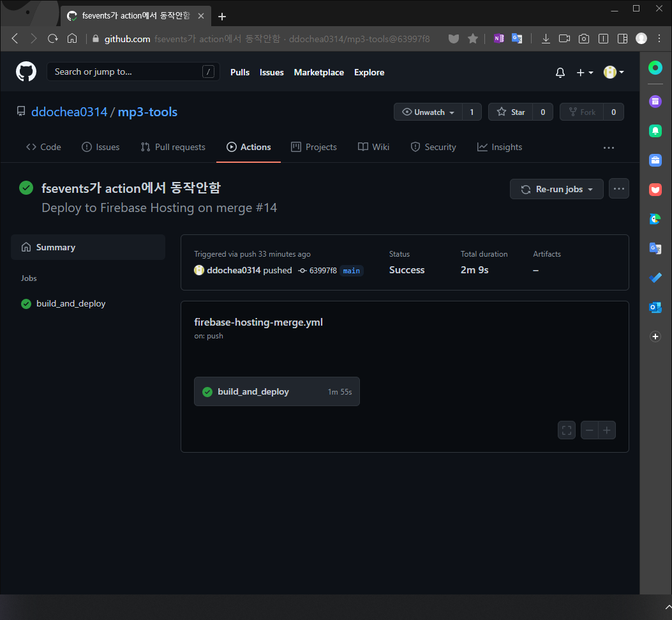672x620 pixels.
Task: Go to Issues in top nav
Action: (x=271, y=72)
